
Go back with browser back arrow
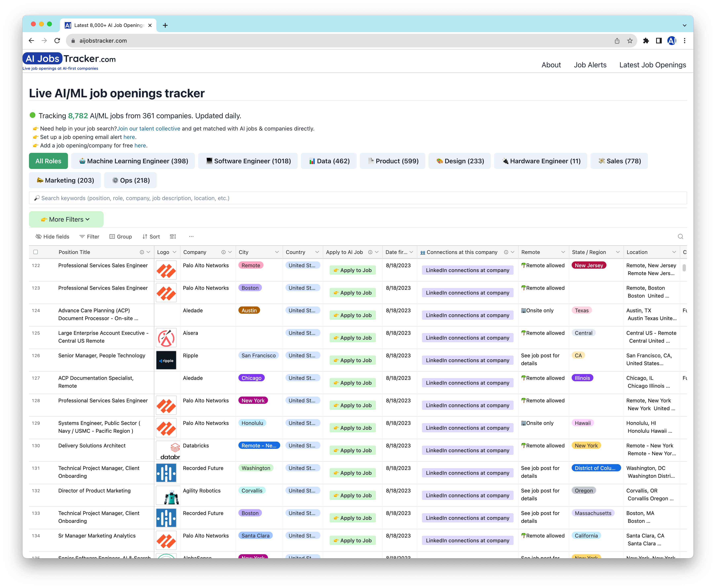(32, 41)
